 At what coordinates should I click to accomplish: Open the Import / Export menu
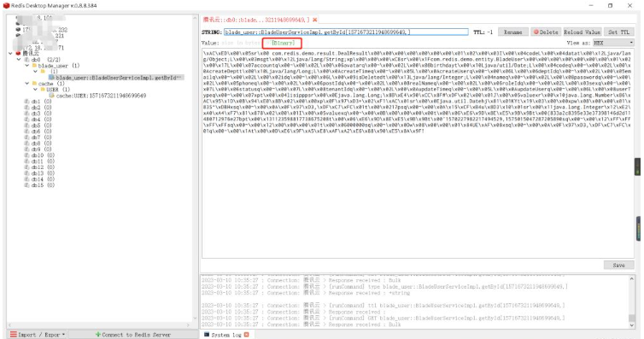tap(38, 335)
